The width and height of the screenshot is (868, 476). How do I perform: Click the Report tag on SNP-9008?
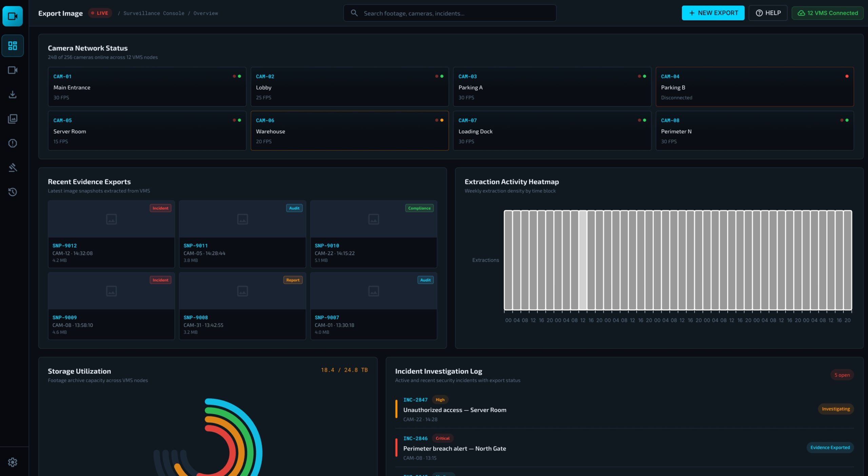pos(293,280)
